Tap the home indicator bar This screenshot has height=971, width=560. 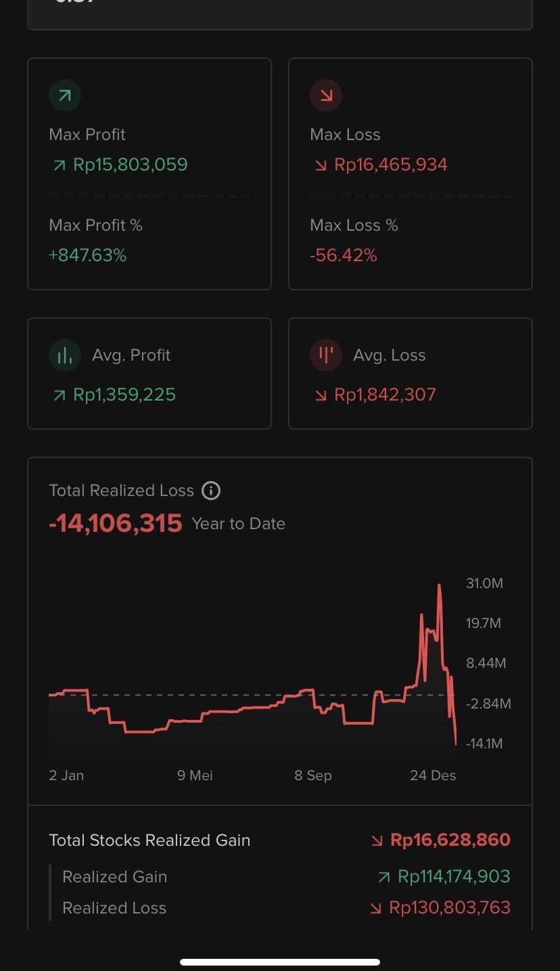[280, 962]
